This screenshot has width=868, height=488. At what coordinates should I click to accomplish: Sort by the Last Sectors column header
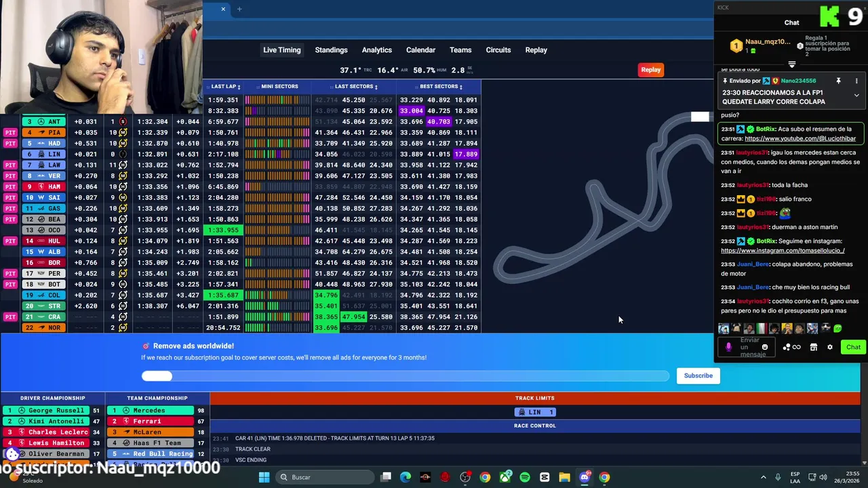point(355,86)
